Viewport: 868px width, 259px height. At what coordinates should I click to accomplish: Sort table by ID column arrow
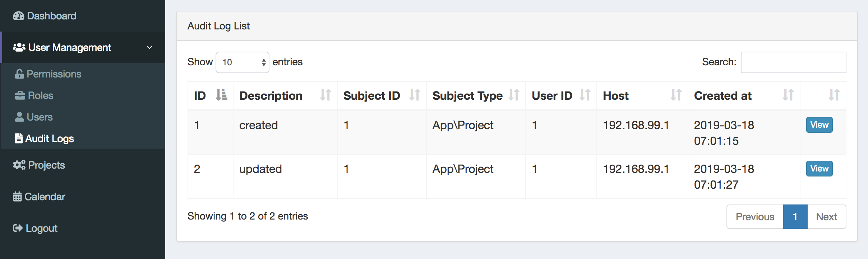coord(221,95)
